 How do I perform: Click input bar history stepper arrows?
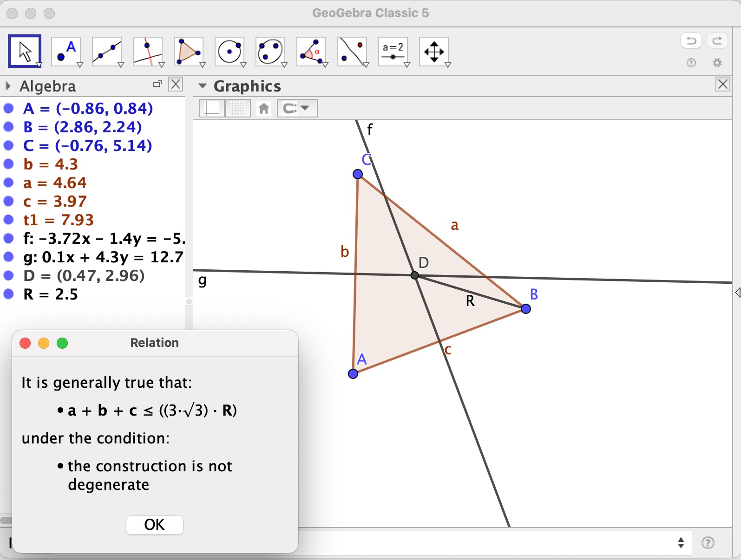(x=681, y=543)
